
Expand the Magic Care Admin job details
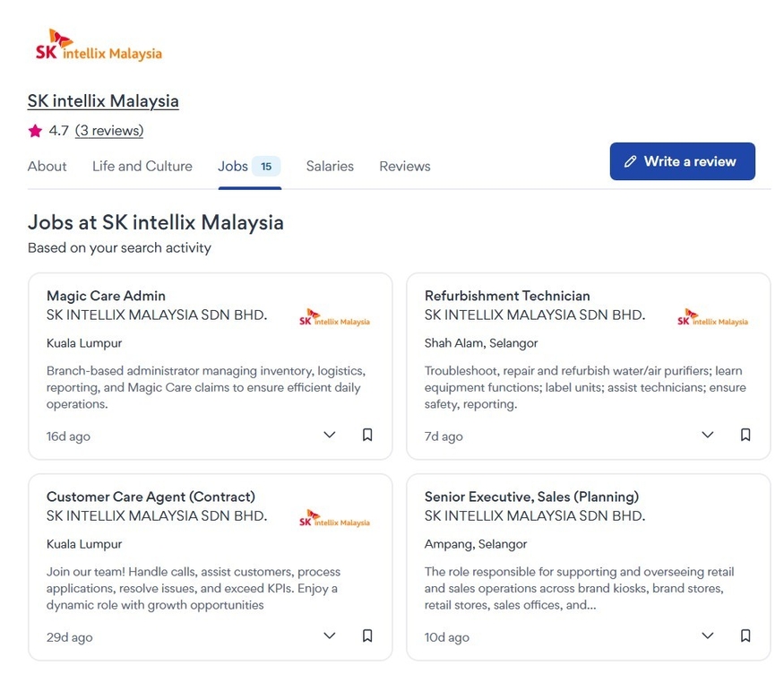click(x=330, y=435)
